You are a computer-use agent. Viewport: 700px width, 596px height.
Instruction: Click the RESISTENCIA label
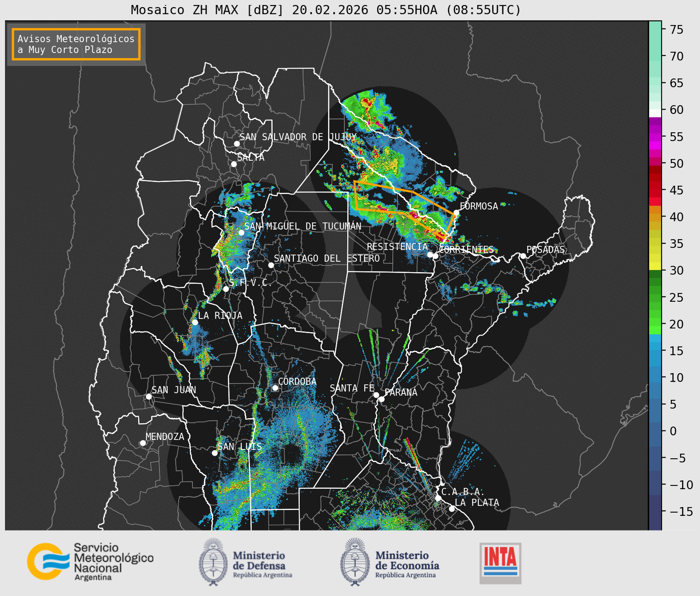click(397, 247)
